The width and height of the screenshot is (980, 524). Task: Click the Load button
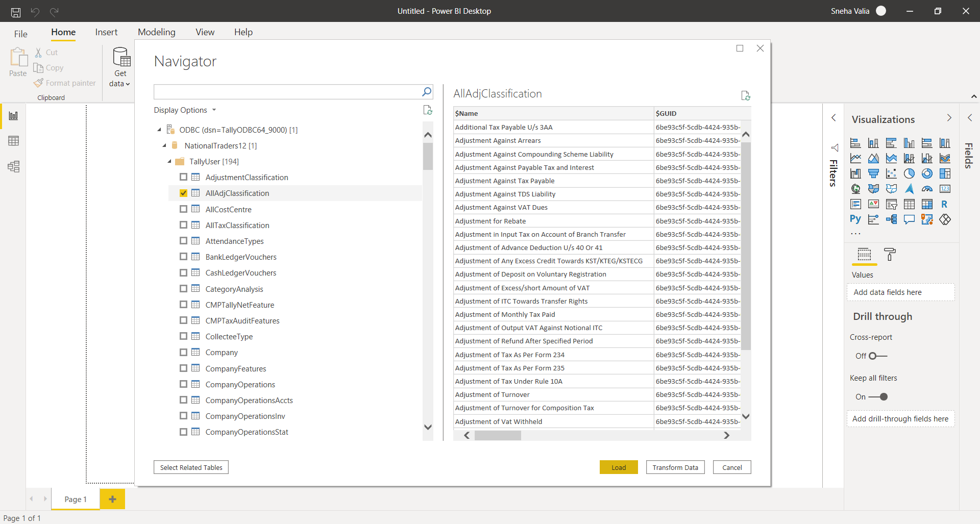coord(619,467)
